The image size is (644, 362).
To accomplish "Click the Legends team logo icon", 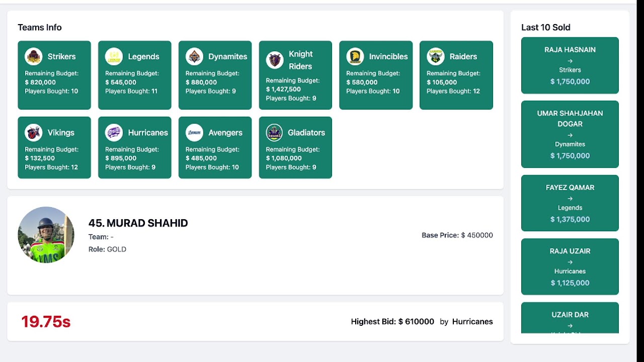I will pyautogui.click(x=114, y=57).
